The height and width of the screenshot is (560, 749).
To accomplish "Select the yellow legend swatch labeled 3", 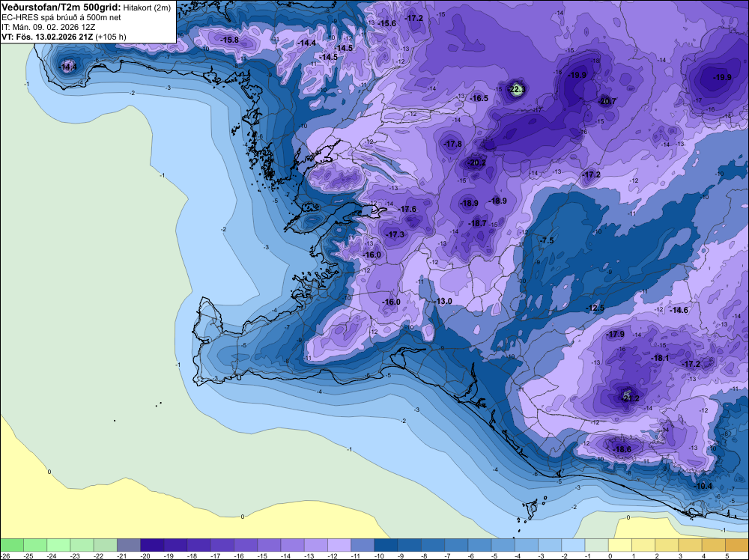I will click(691, 545).
